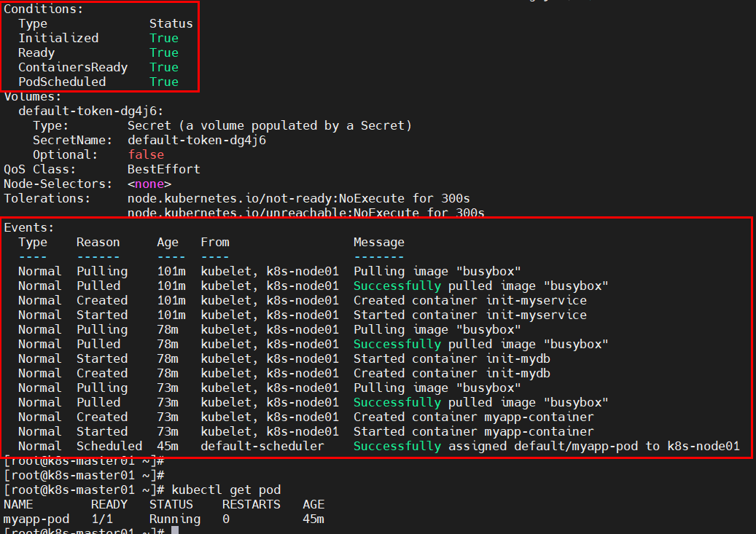Click 'Created container myapp-container' message
Image resolution: width=756 pixels, height=534 pixels.
tap(473, 417)
